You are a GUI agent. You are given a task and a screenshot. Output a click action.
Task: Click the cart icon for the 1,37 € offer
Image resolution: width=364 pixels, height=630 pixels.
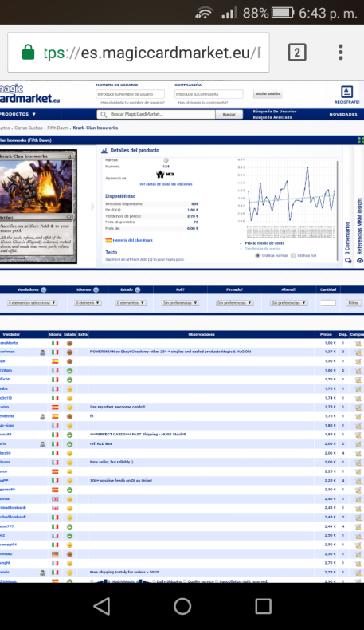point(358,352)
